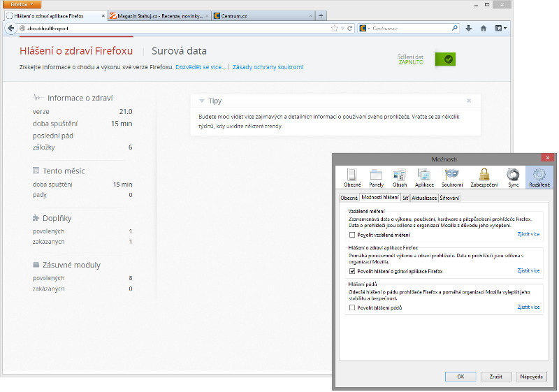The height and width of the screenshot is (392, 559).
Task: Open the Obecné options category
Action: click(x=352, y=177)
